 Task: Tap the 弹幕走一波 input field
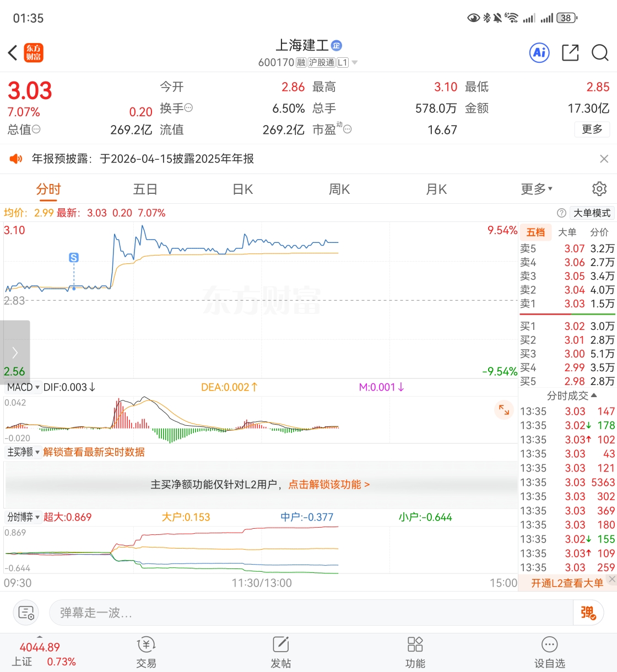[311, 613]
